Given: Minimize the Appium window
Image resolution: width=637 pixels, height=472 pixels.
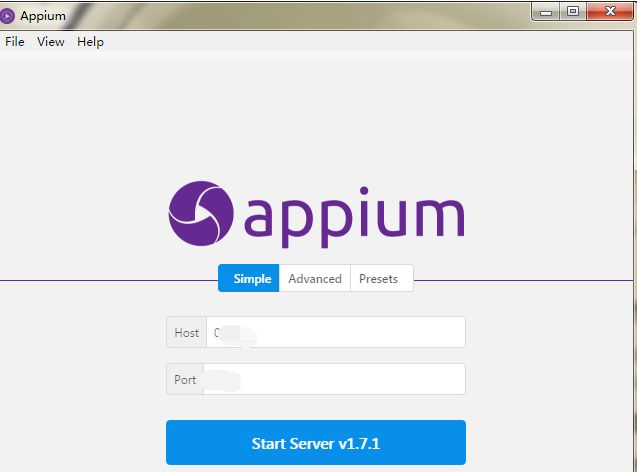Looking at the screenshot, I should (546, 11).
